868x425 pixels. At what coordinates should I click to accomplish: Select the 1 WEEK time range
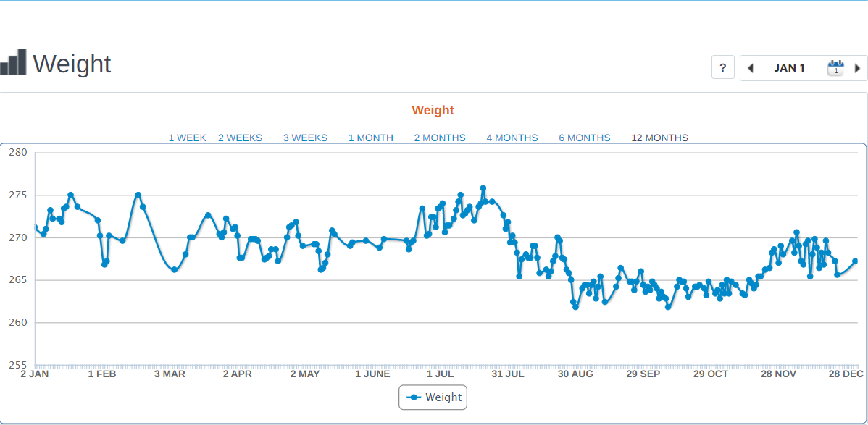point(187,138)
